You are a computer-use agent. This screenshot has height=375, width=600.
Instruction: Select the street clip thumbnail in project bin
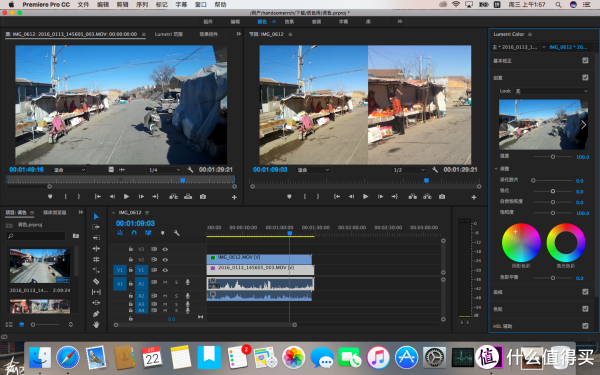40,266
